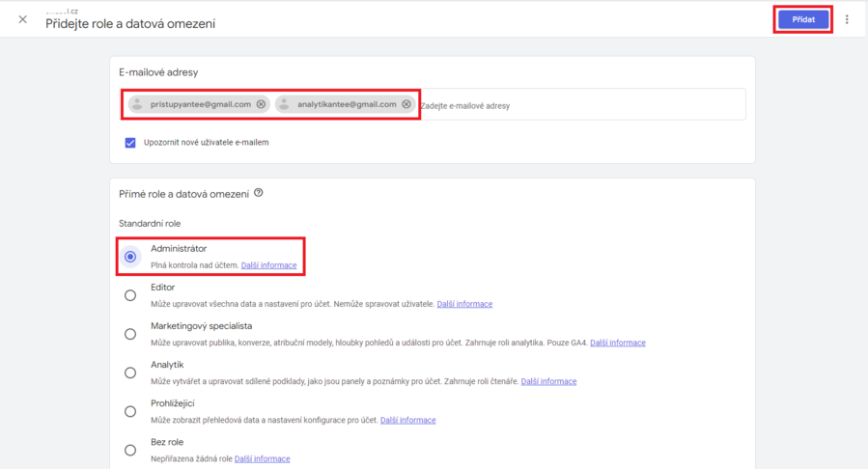Click in the Zadejte e-mailové adresy field
This screenshot has width=868, height=469.
tap(579, 105)
